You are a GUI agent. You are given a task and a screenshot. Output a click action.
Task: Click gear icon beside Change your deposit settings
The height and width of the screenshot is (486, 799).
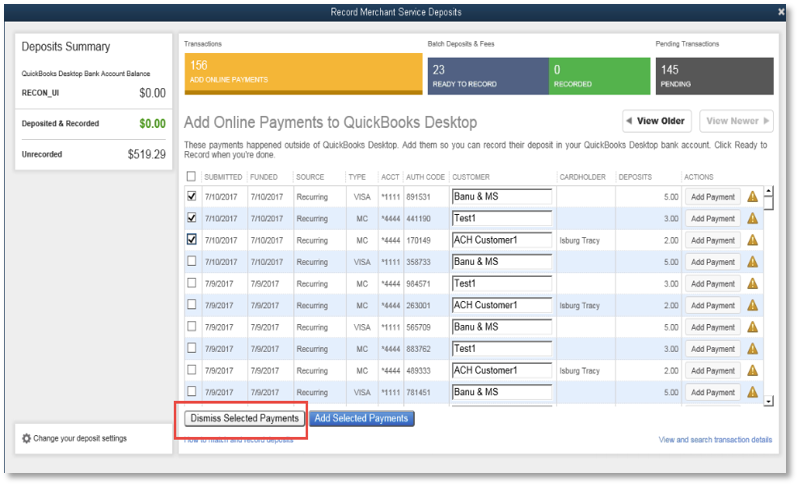(x=26, y=438)
